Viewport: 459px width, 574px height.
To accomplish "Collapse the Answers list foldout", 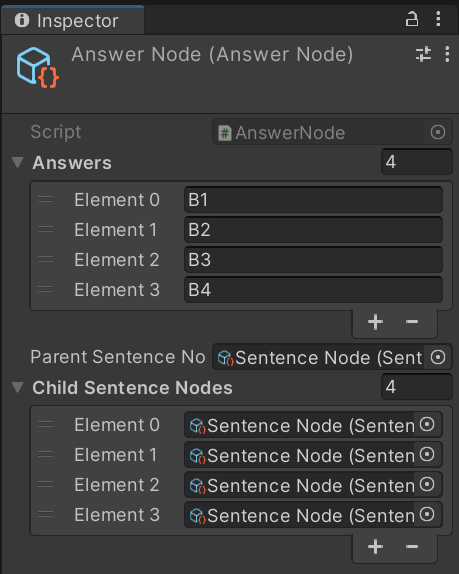I will [18, 162].
